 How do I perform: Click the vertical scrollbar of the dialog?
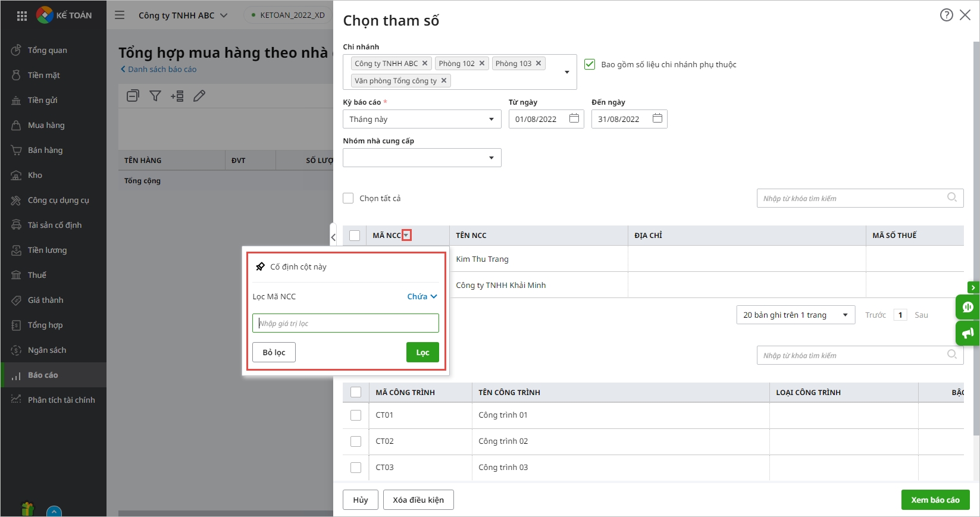tap(976, 238)
